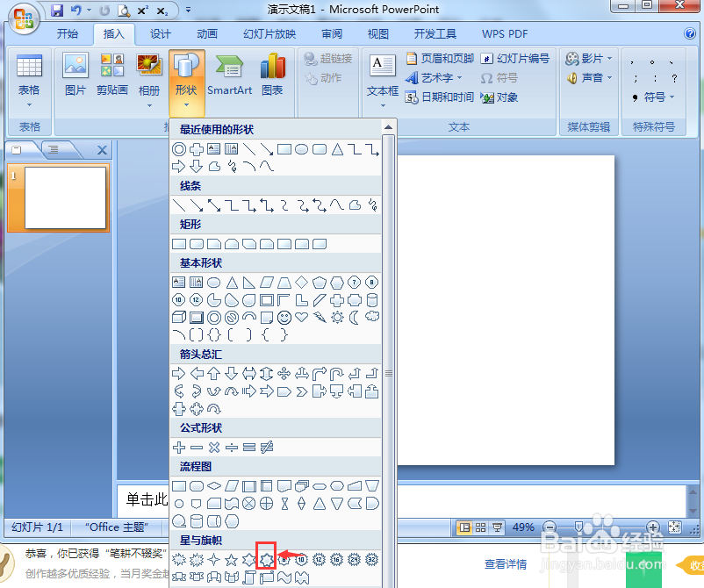Insert a table from the ribbon

pyautogui.click(x=29, y=81)
